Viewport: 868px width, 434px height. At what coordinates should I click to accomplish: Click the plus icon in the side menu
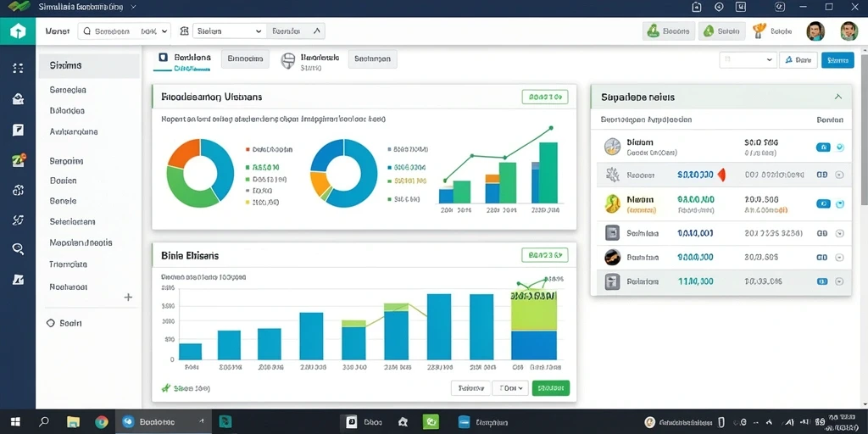tap(128, 298)
